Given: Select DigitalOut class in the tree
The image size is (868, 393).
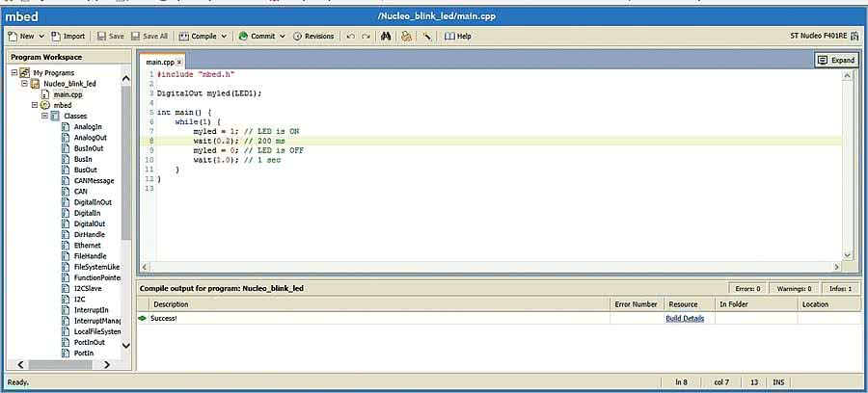Looking at the screenshot, I should pos(89,223).
